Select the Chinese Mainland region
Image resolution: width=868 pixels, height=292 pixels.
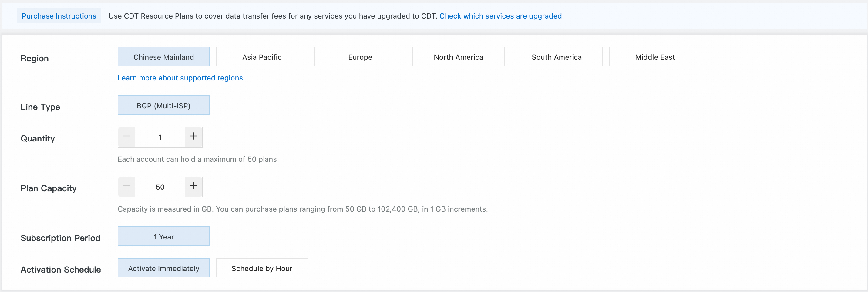163,57
